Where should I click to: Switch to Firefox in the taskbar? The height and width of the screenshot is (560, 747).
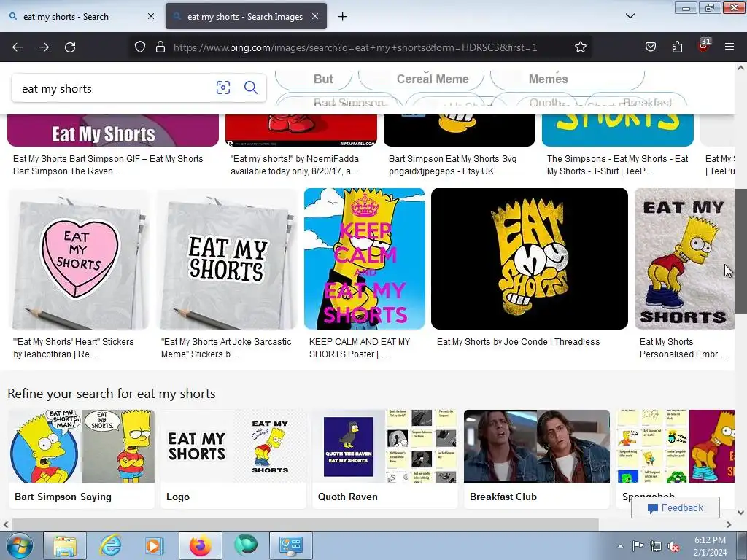pyautogui.click(x=200, y=545)
